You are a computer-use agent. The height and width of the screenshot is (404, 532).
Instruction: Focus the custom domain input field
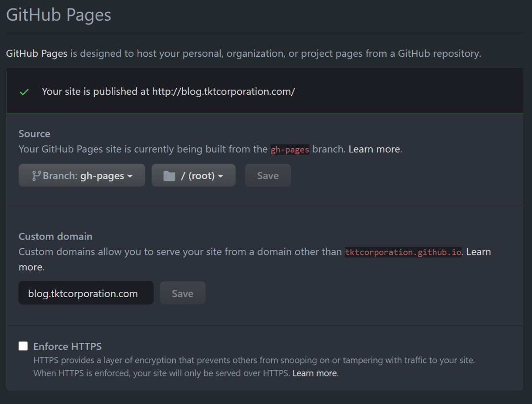(x=86, y=293)
